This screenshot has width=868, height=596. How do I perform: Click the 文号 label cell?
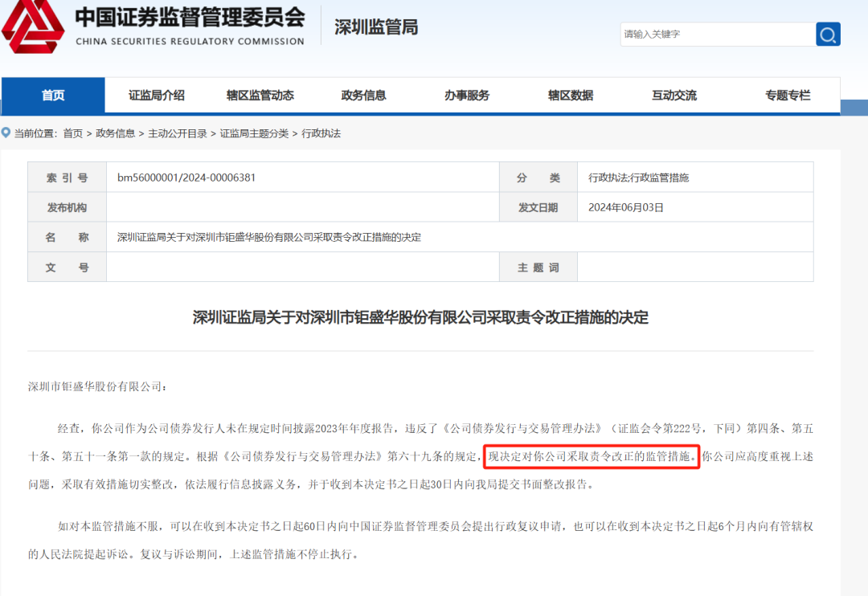click(x=67, y=267)
